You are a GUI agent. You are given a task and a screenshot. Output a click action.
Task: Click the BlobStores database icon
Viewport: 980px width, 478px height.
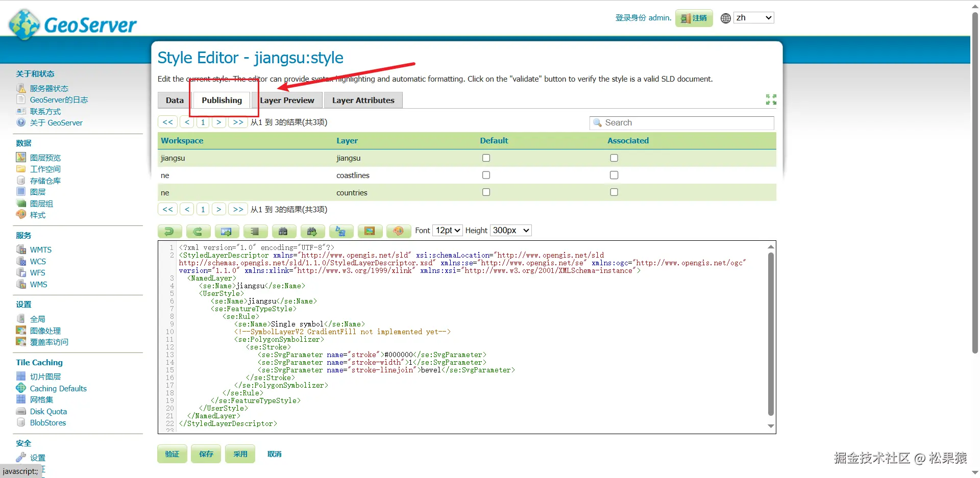pos(21,422)
